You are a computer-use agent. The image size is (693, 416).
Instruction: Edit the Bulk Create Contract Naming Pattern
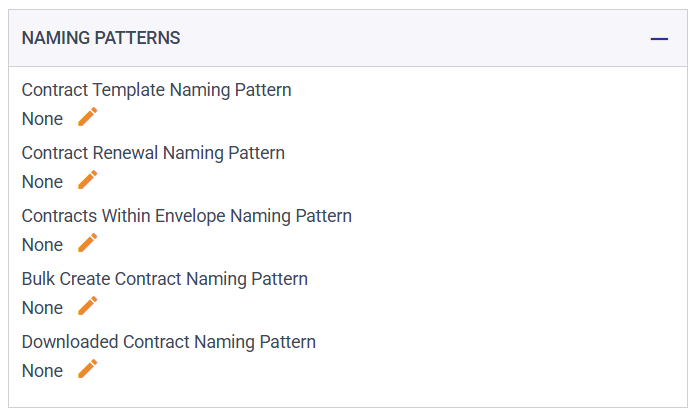point(88,306)
